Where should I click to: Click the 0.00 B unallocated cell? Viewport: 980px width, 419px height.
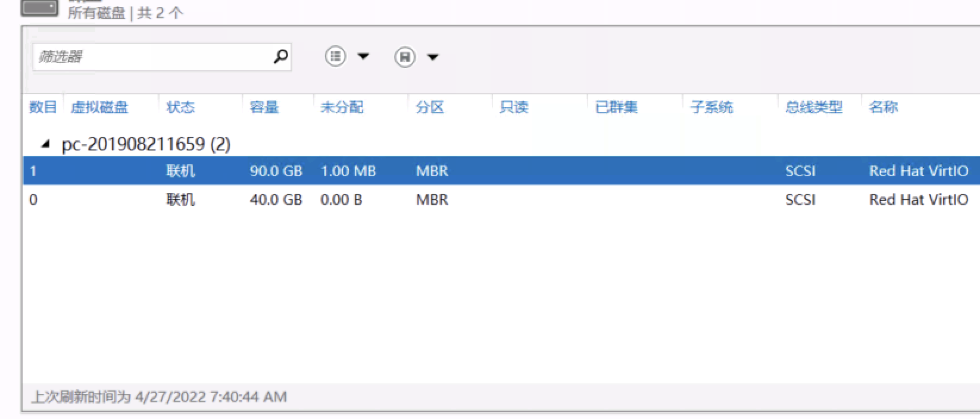341,199
